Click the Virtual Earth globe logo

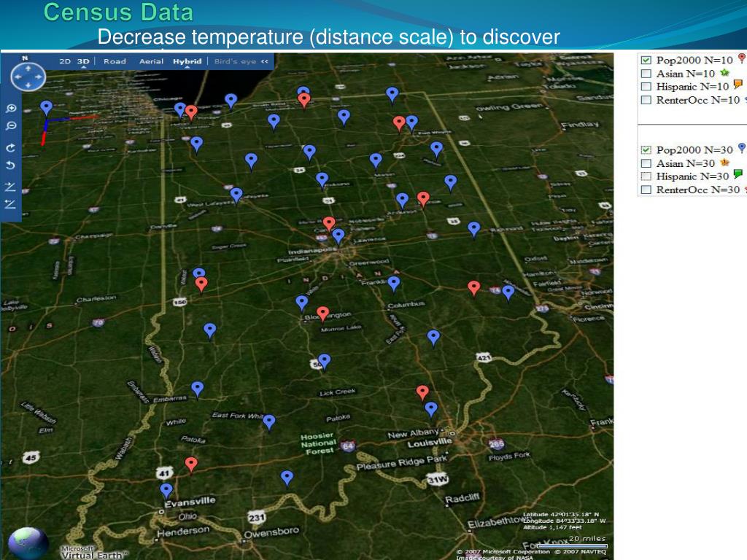coord(28,543)
